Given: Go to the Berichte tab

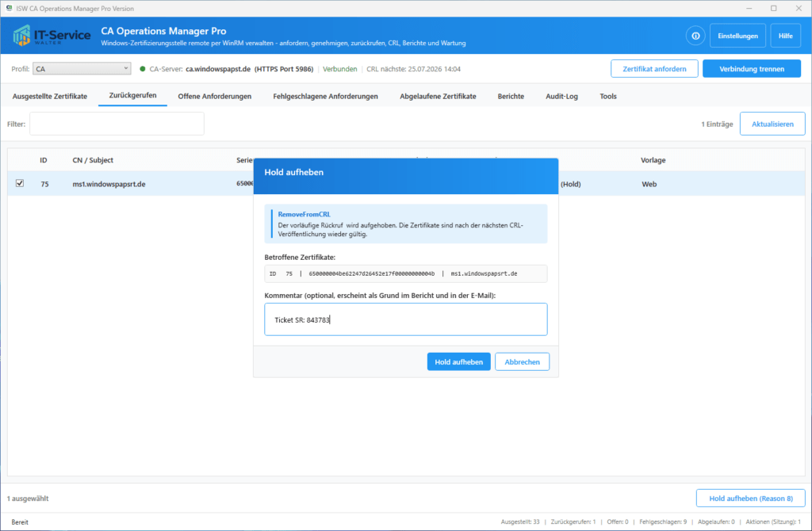Looking at the screenshot, I should tap(511, 96).
